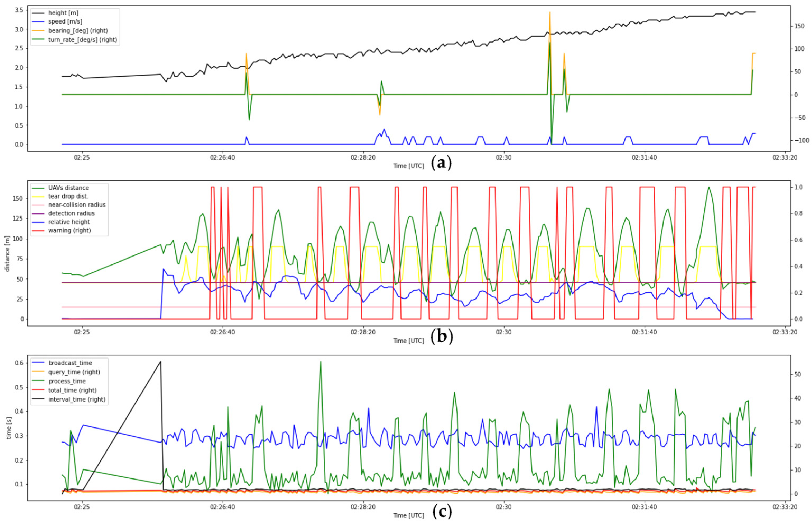Click the 'turn_rate_[deg/s] (right)' legend label
The image size is (812, 526).
[x=83, y=40]
